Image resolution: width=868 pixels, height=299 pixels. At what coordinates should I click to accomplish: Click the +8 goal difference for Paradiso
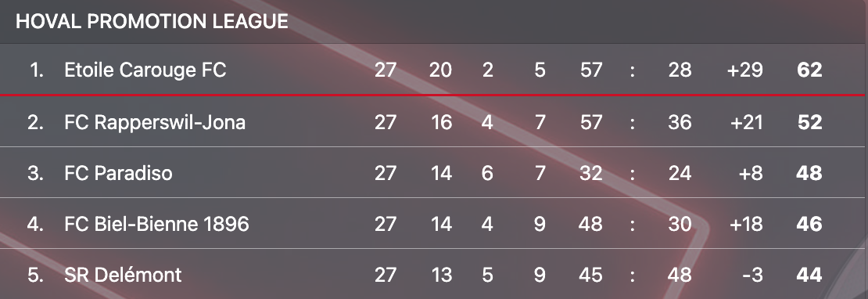tap(751, 173)
